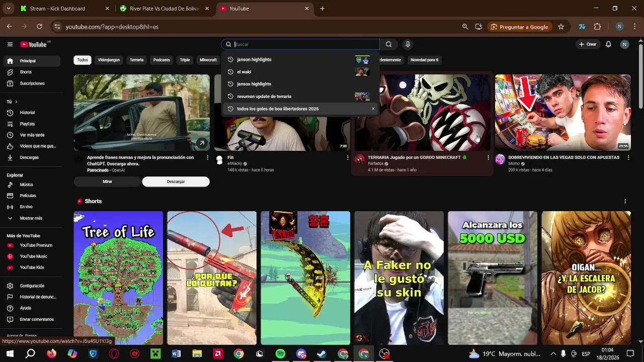Open Shorts from the sidebar
Screen dimensions: 644x362
click(33, 72)
